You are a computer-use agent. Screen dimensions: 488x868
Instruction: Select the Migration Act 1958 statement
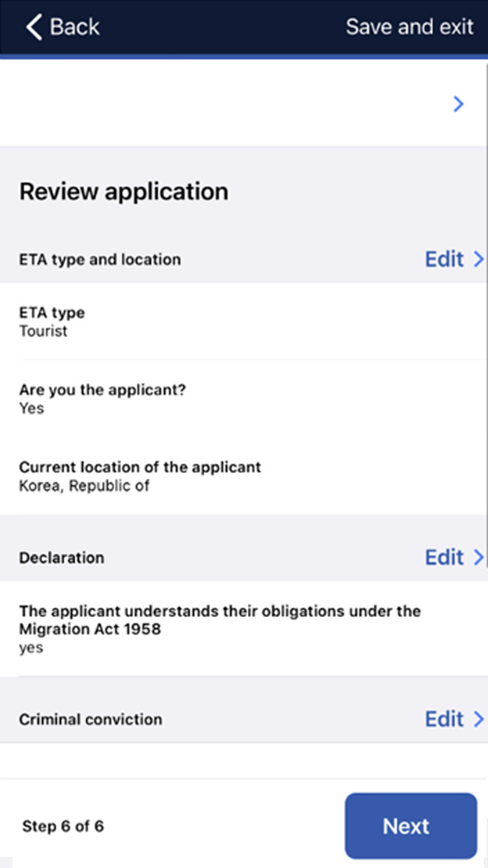pos(220,620)
